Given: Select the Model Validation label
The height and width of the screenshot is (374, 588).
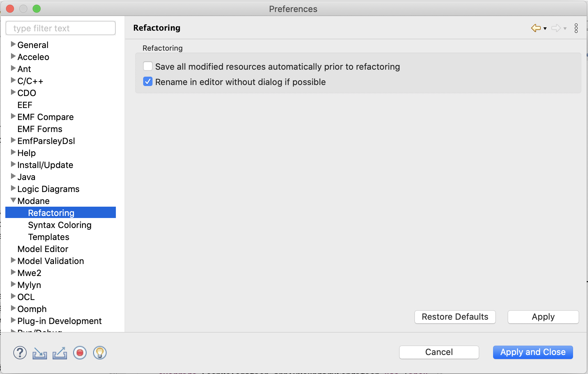Looking at the screenshot, I should 51,261.
